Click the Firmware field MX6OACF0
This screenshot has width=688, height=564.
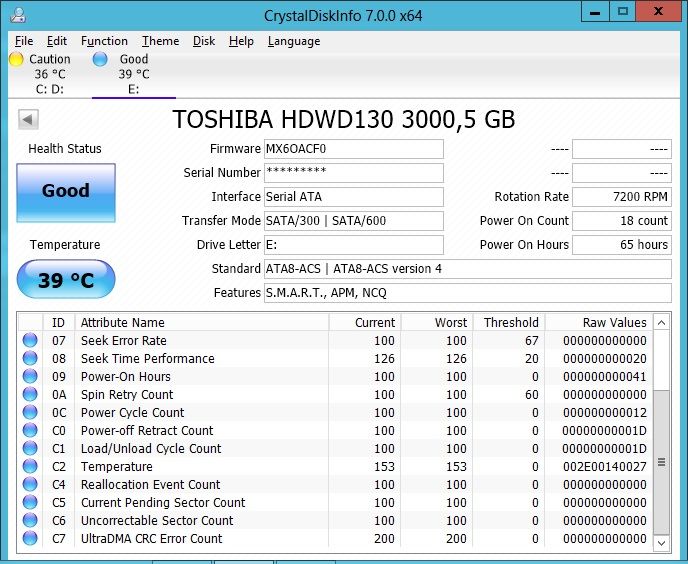pos(352,149)
